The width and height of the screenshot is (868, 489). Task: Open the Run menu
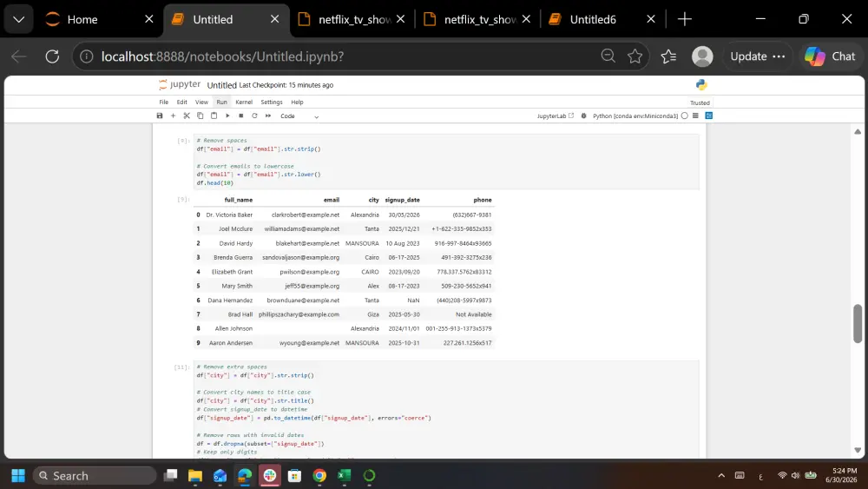click(x=222, y=102)
